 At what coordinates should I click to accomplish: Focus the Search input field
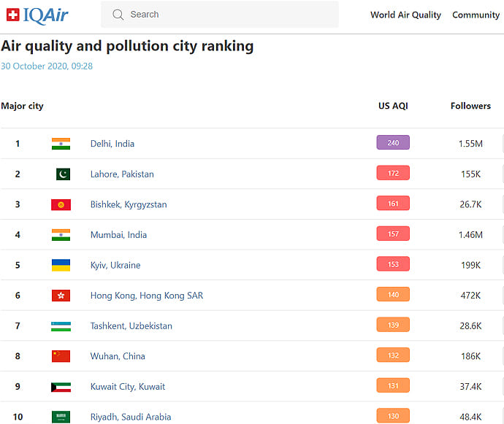(226, 15)
